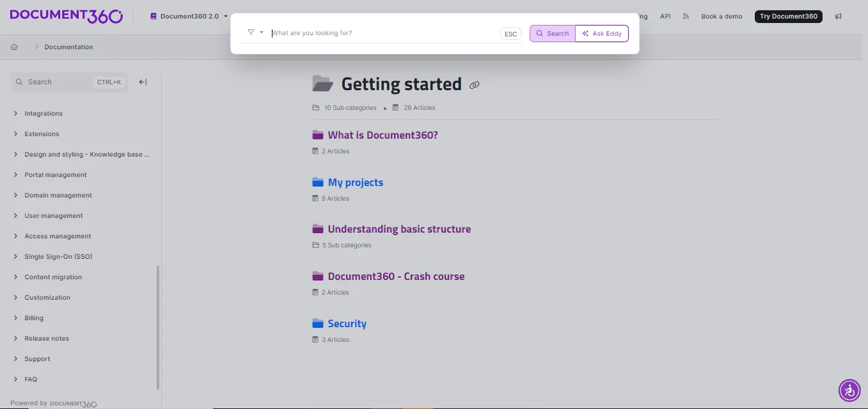Open the Document360 2.0 version dropdown
Viewport: 868px width, 409px height.
(x=189, y=17)
